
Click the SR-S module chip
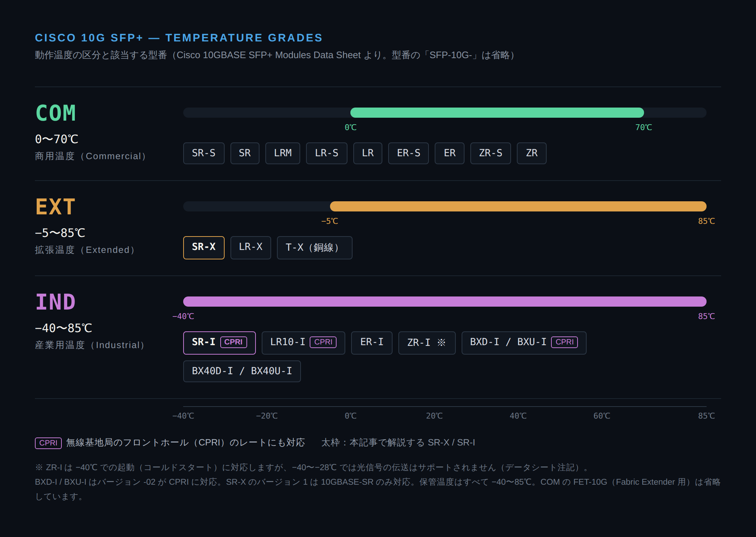[204, 153]
